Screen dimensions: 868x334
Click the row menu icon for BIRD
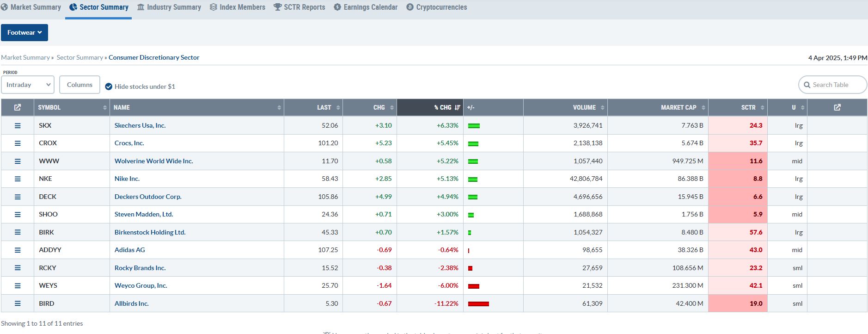[18, 303]
